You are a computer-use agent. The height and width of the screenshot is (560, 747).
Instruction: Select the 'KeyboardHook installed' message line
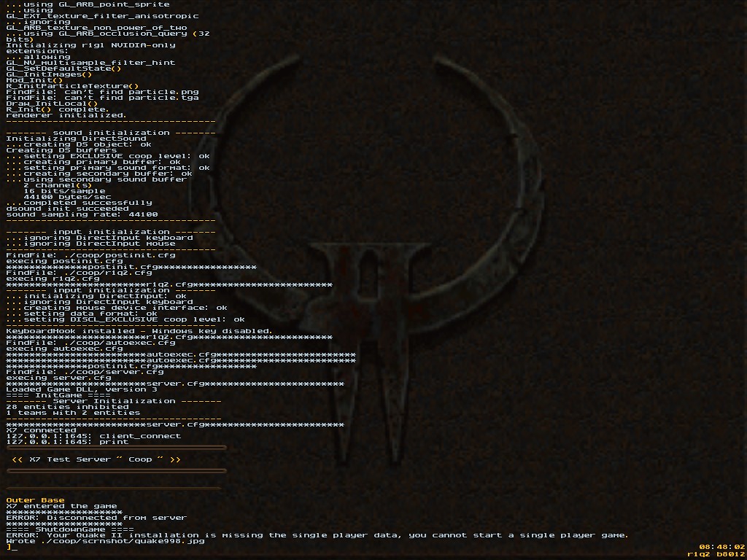[x=139, y=331]
